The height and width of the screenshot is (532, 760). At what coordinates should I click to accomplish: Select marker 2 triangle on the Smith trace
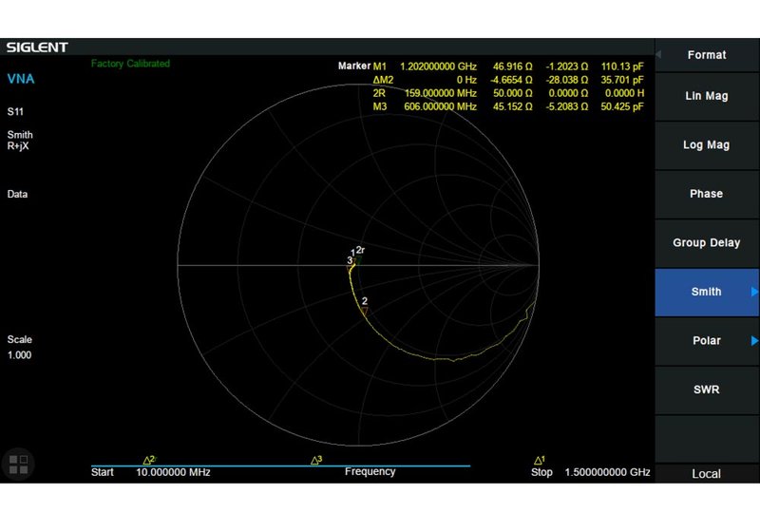pyautogui.click(x=365, y=311)
